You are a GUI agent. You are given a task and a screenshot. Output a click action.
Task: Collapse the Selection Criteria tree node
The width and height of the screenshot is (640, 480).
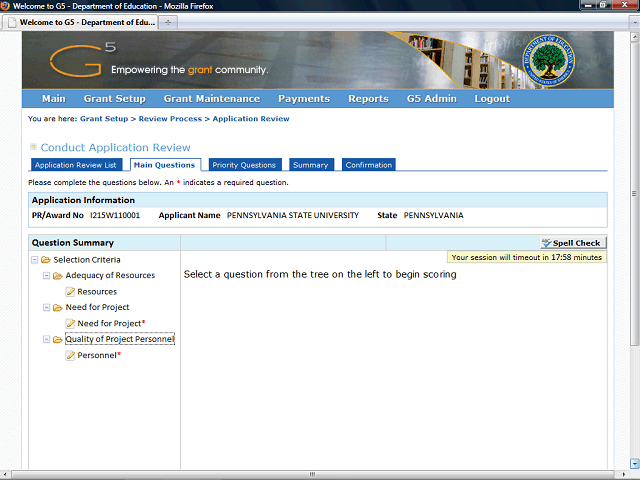point(35,260)
